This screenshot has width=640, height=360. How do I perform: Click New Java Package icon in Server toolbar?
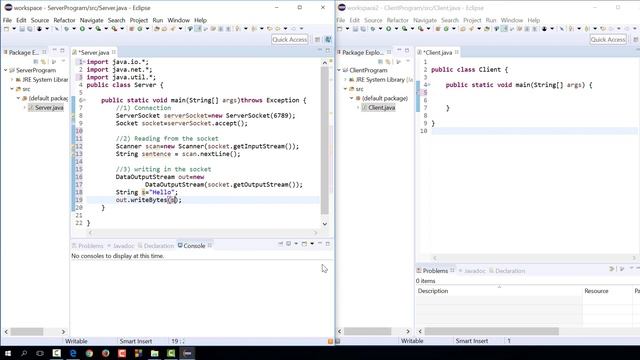132,29
